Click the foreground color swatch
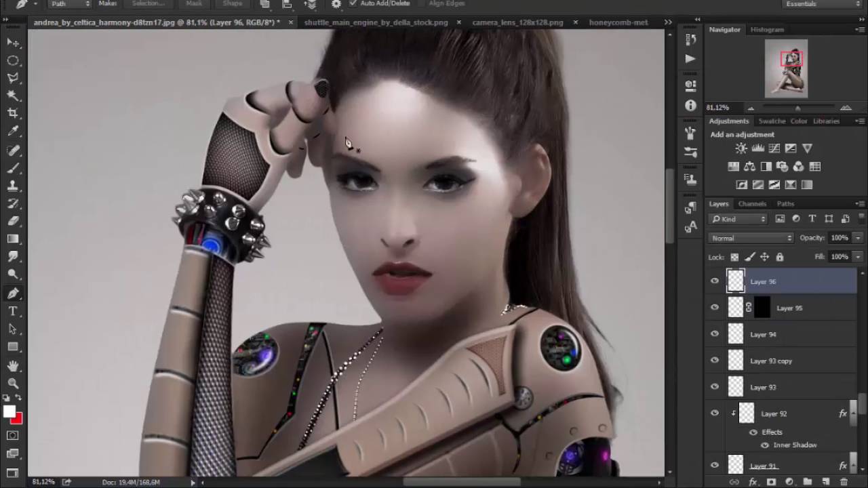This screenshot has height=488, width=868. 9,411
